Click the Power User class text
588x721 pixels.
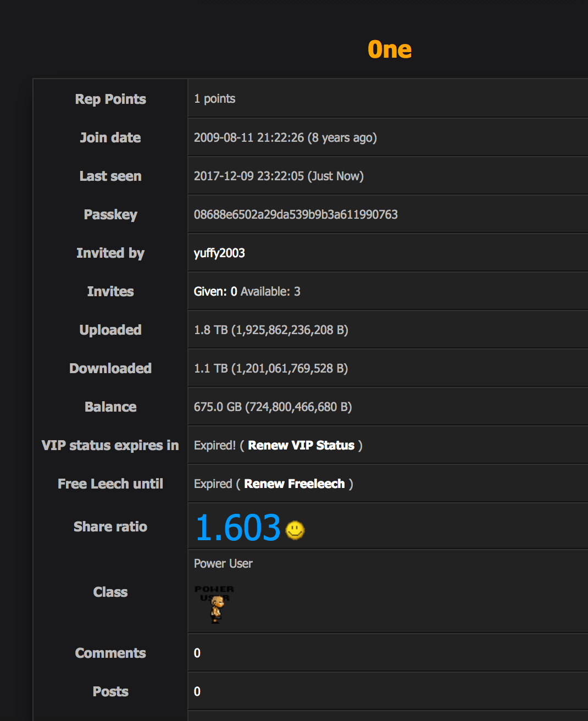click(223, 563)
